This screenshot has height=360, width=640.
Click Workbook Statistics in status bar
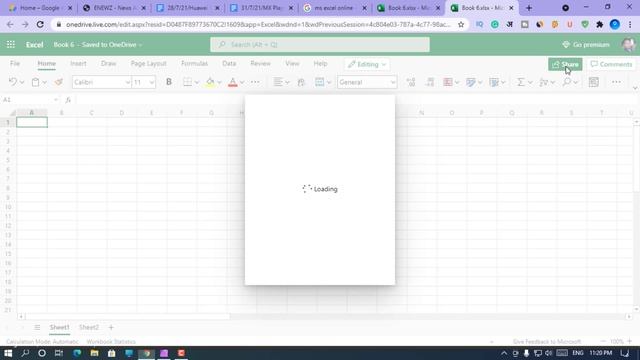(x=111, y=342)
